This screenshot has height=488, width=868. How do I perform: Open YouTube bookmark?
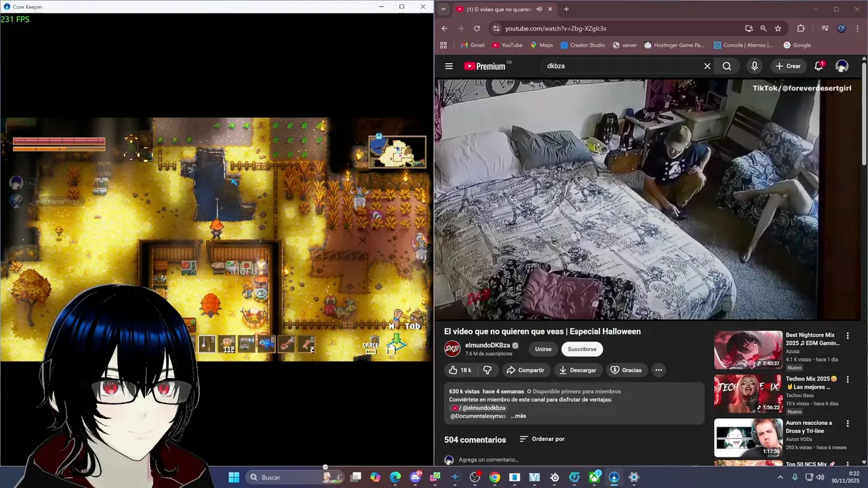click(x=507, y=45)
